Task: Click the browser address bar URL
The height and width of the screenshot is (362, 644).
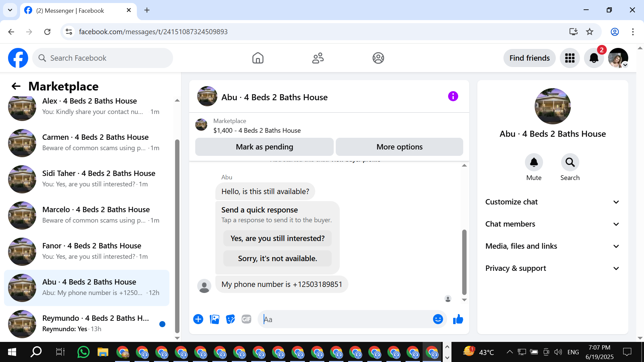Action: click(x=153, y=32)
